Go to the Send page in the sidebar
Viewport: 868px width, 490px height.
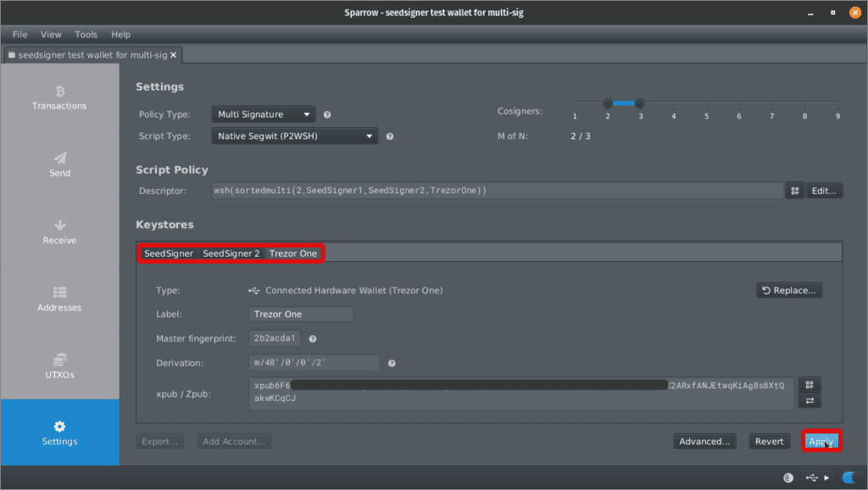click(x=60, y=165)
